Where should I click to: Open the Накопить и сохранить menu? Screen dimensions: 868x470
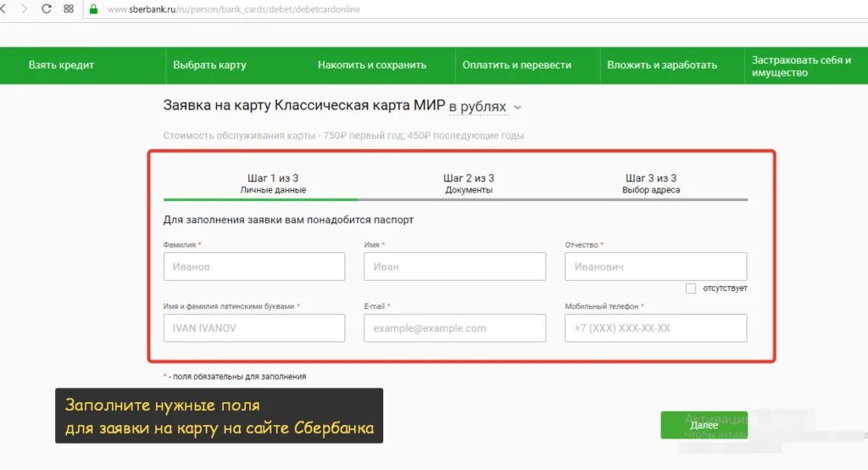[372, 64]
